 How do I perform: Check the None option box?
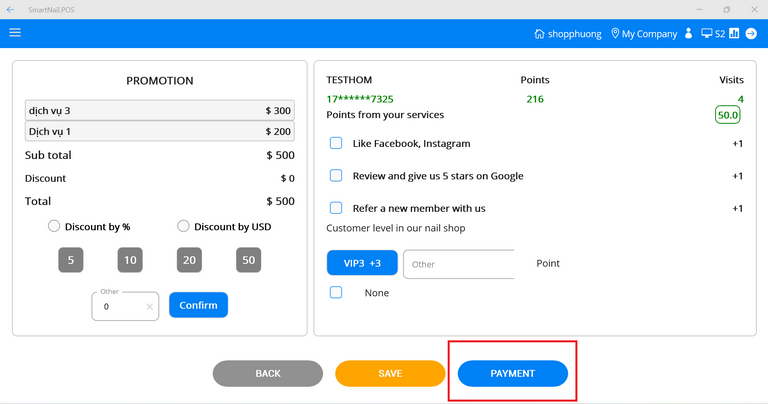tap(336, 293)
